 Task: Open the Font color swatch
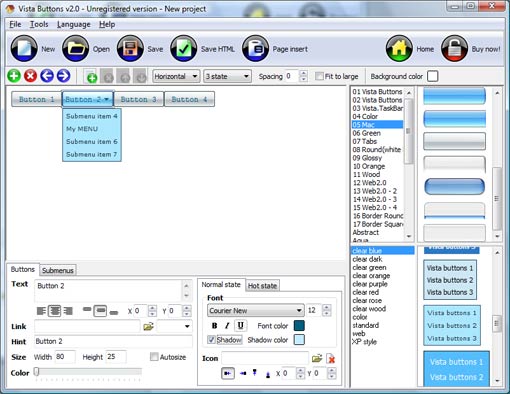point(299,326)
